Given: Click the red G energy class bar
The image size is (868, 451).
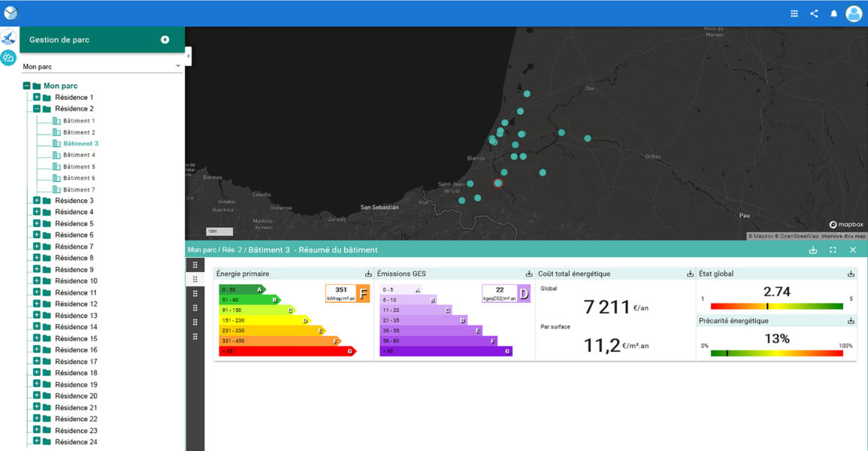Looking at the screenshot, I should point(287,351).
